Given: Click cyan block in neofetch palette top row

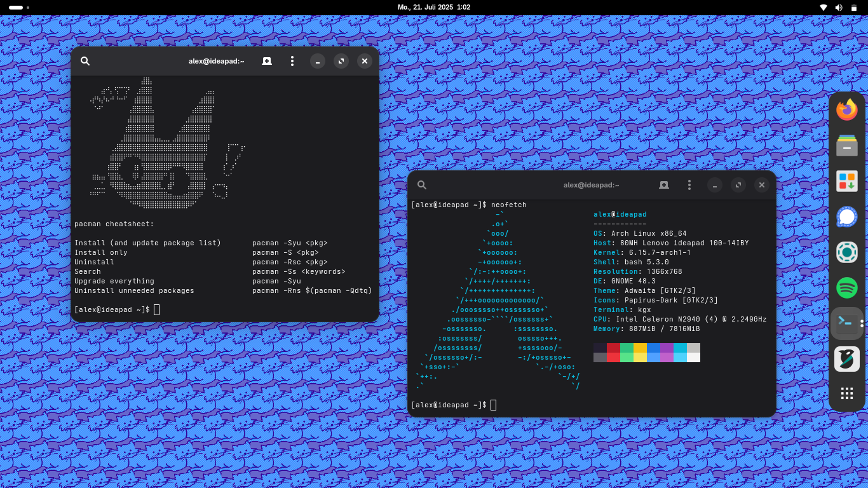Looking at the screenshot, I should pos(680,348).
